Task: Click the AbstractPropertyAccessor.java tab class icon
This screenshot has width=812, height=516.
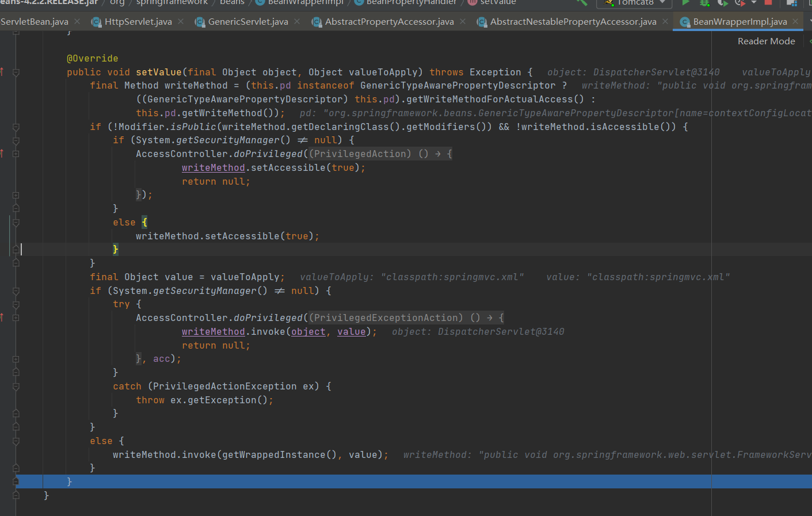Action: [317, 22]
